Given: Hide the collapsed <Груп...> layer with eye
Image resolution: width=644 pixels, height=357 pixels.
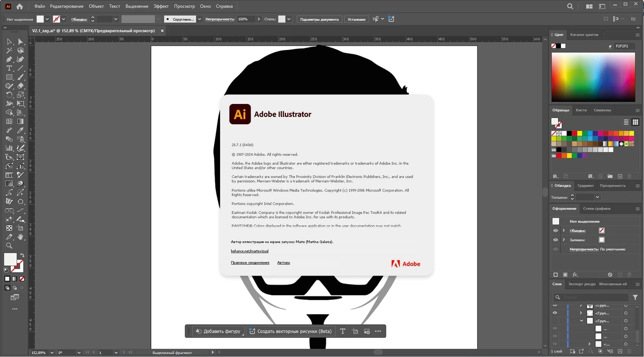Looking at the screenshot, I should tap(555, 313).
